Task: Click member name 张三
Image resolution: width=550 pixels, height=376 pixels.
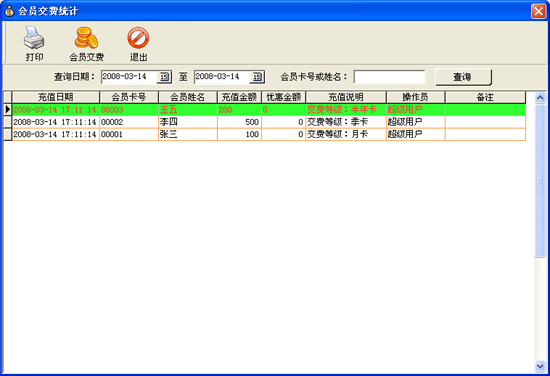Action: tap(169, 134)
